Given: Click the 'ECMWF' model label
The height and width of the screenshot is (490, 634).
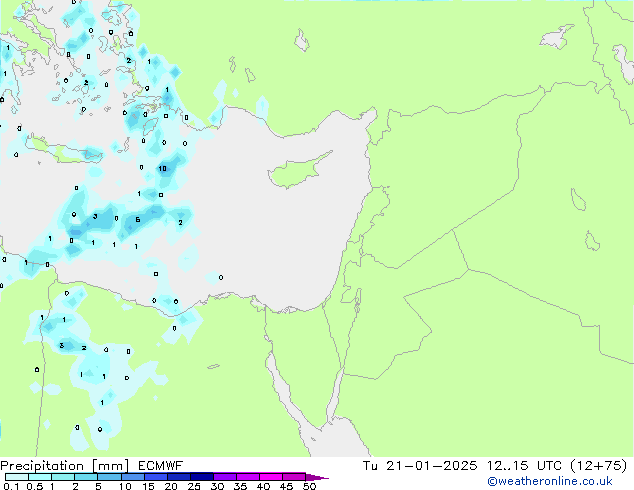Looking at the screenshot, I should tap(161, 466).
